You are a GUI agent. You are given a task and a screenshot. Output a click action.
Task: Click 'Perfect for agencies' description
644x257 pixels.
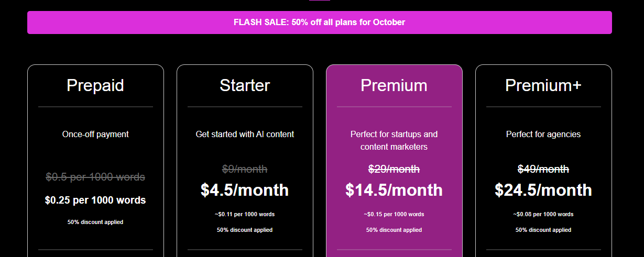tap(543, 134)
